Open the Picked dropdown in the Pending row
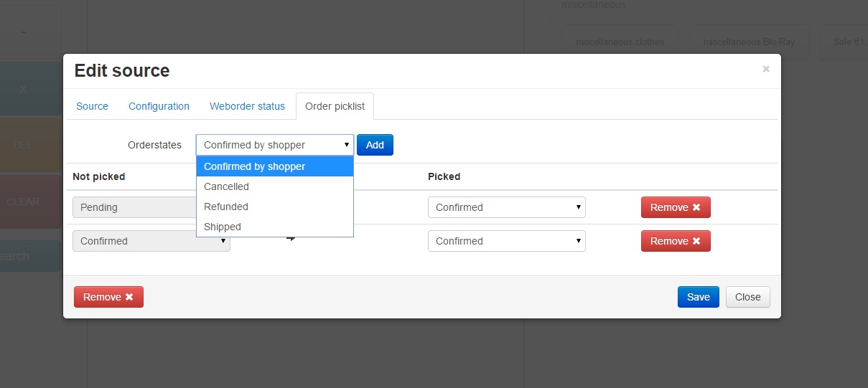Viewport: 868px width, 388px height. pyautogui.click(x=507, y=207)
